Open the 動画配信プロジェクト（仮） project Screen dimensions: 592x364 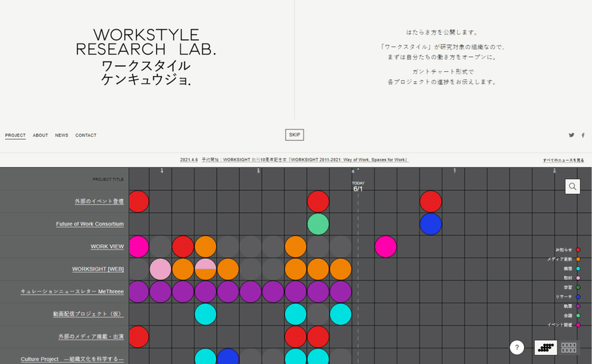88,314
